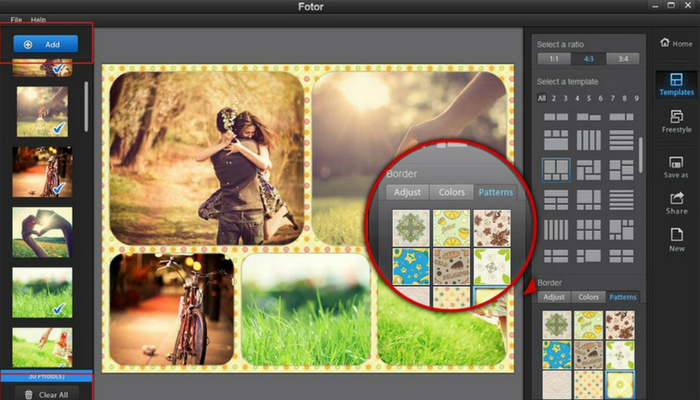The image size is (700, 400).
Task: Show All templates filter
Action: tap(542, 98)
